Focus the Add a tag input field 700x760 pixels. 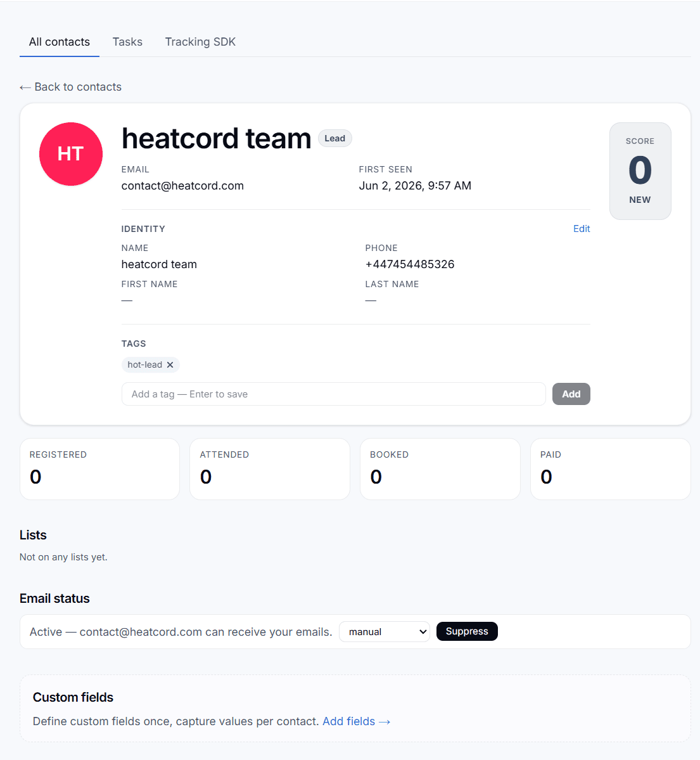pyautogui.click(x=334, y=394)
